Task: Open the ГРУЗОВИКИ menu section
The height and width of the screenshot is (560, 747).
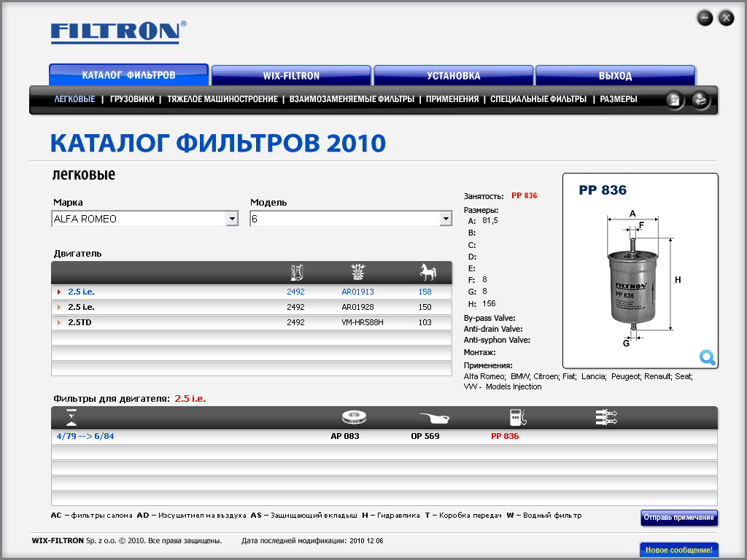Action: point(132,99)
